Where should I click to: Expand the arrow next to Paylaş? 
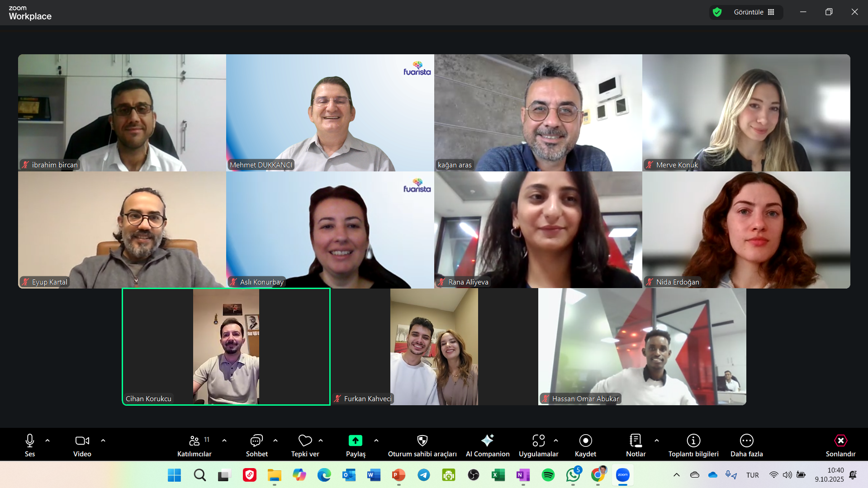pyautogui.click(x=376, y=441)
